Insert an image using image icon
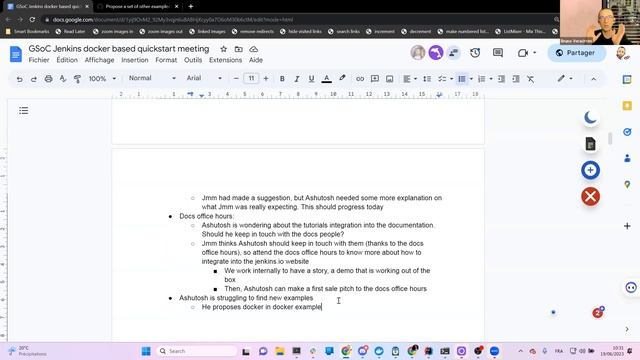Viewport: 640px width, 360px height. point(389,79)
